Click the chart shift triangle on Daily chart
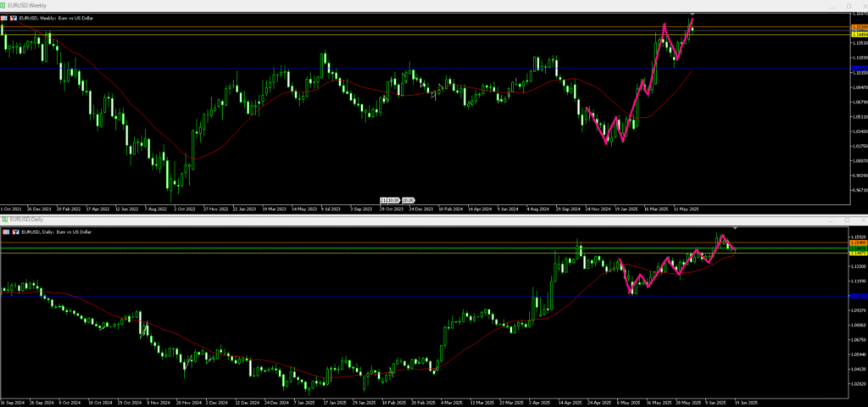The image size is (868, 407). pos(735,227)
